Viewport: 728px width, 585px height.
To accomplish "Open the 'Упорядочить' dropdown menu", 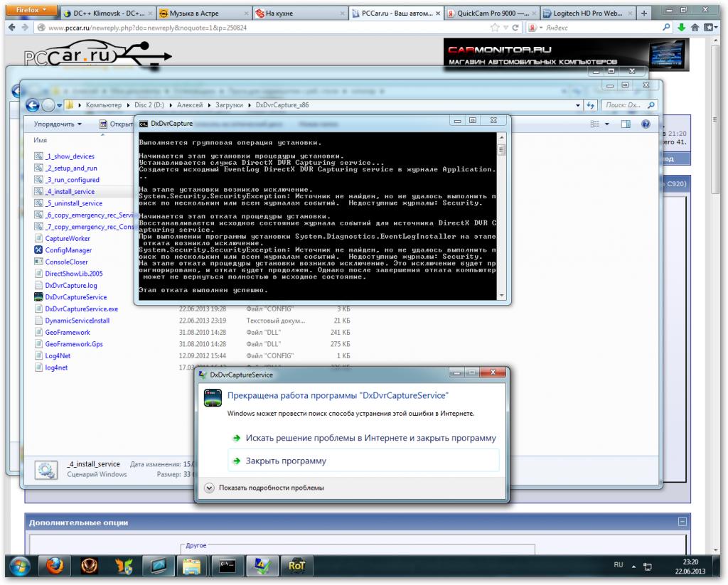I will [x=58, y=124].
